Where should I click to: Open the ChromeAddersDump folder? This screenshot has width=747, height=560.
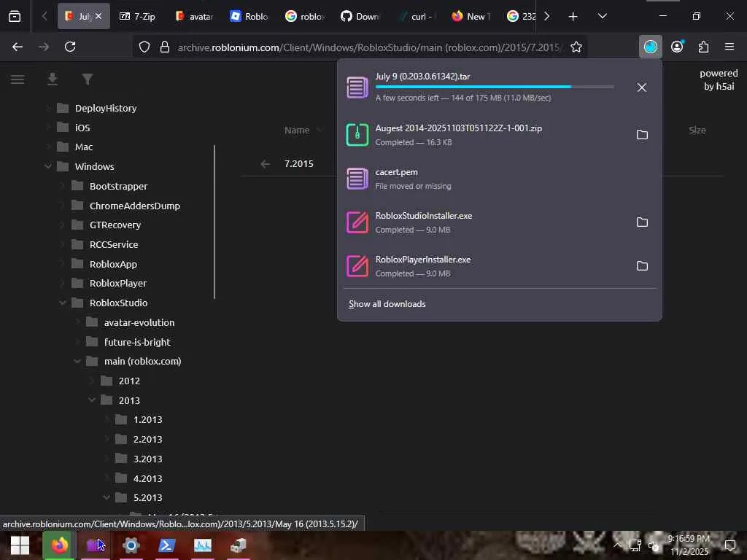(x=135, y=206)
